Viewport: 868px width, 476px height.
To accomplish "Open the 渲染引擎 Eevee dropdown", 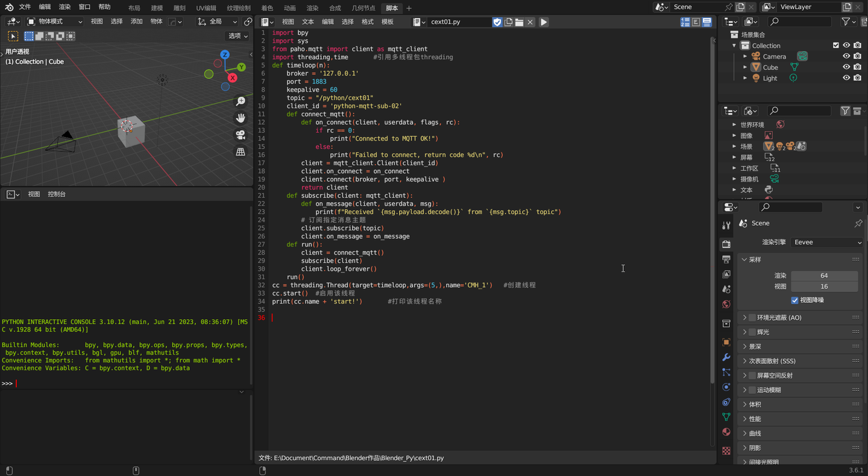I will coord(826,242).
